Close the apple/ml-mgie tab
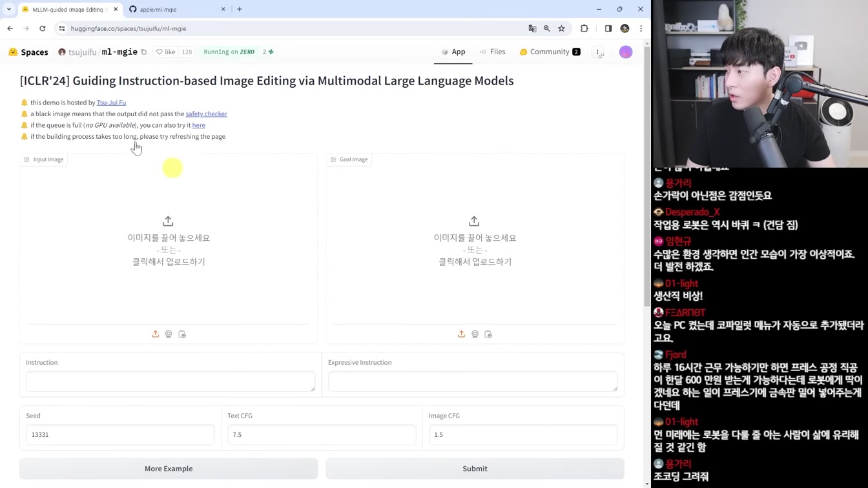Viewport: 868px width, 488px height. click(223, 9)
